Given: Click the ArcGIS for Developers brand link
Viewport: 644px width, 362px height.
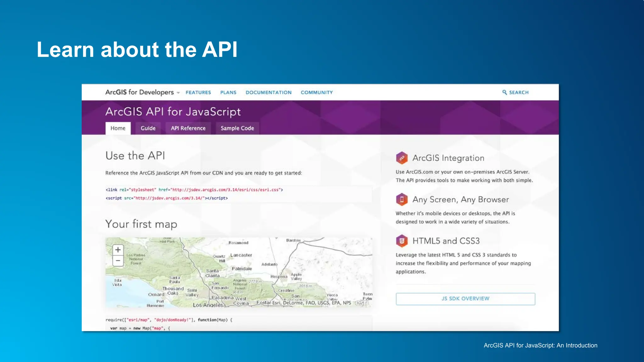Looking at the screenshot, I should [x=139, y=92].
